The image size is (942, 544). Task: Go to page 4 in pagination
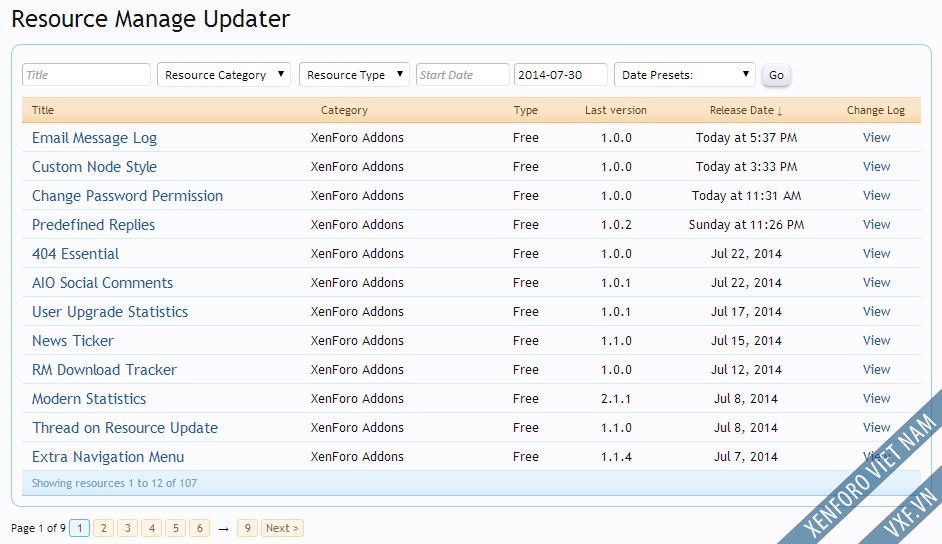(151, 528)
